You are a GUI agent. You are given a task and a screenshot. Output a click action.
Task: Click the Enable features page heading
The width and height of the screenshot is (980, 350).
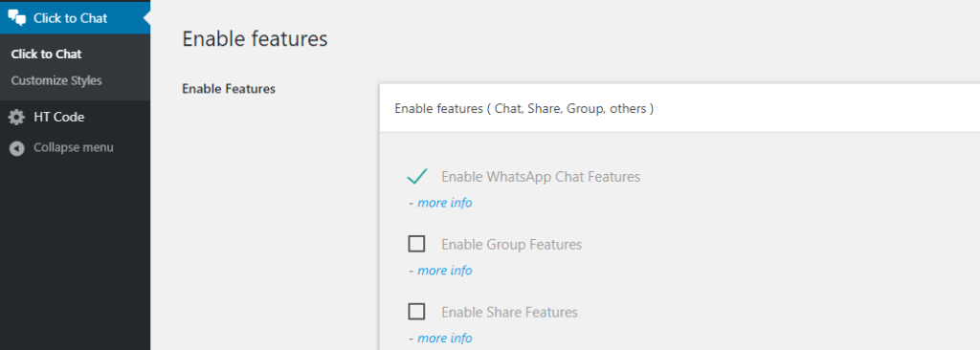coord(255,39)
